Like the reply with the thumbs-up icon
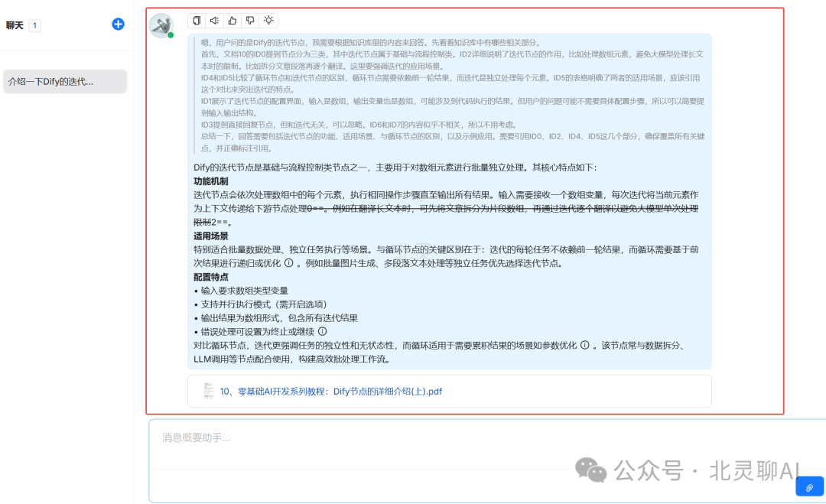 pyautogui.click(x=233, y=21)
